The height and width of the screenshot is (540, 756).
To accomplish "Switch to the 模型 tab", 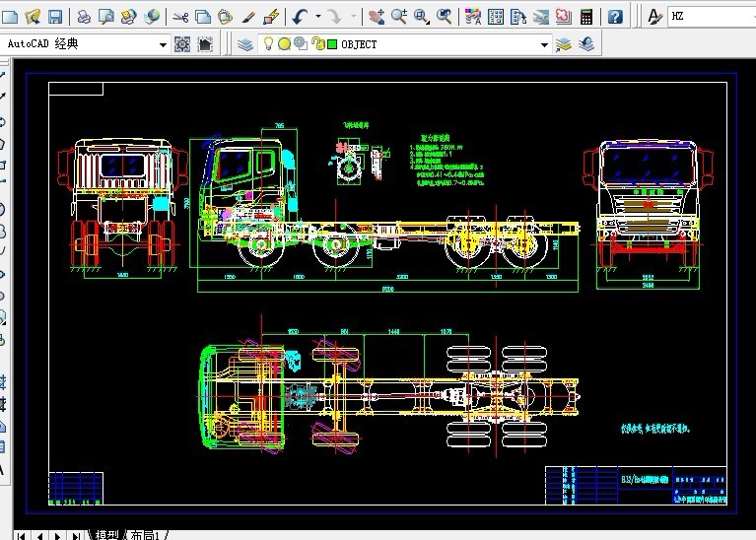I will tap(106, 534).
